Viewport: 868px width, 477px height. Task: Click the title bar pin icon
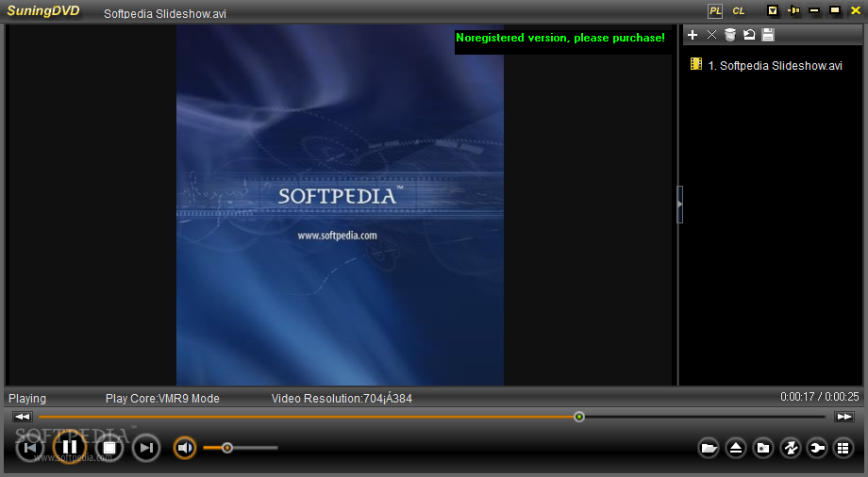pos(793,10)
